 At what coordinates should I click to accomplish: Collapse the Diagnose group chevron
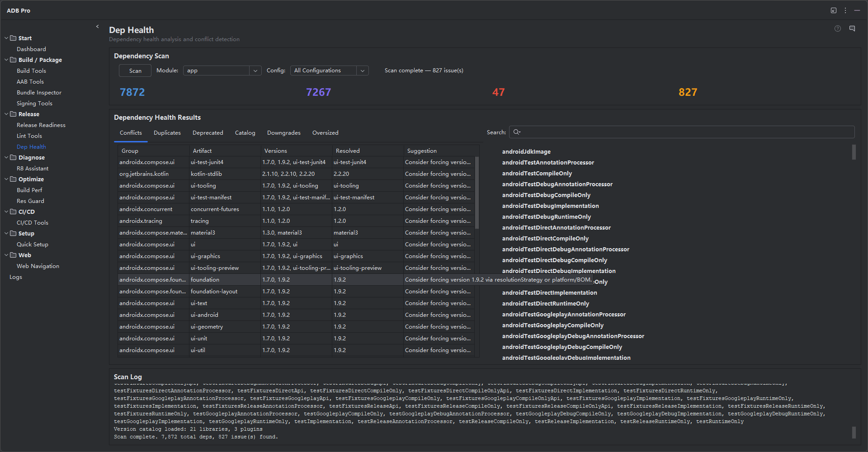click(6, 157)
